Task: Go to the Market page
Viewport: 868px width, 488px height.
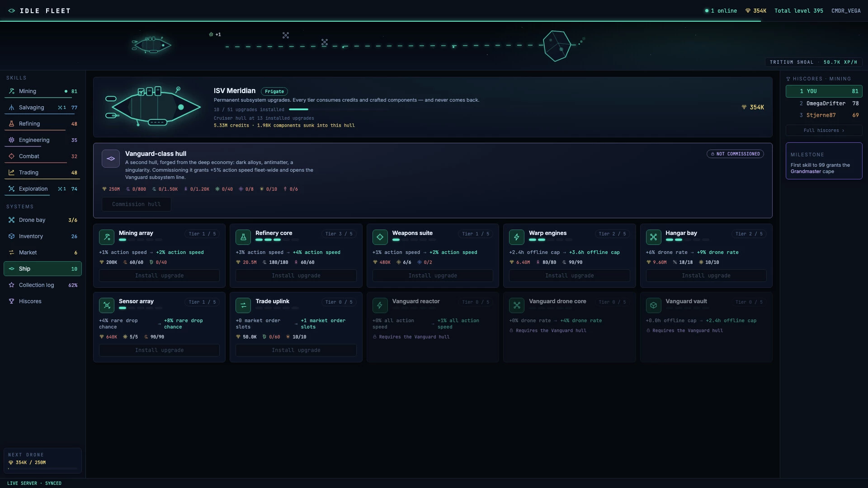Action: (42, 253)
